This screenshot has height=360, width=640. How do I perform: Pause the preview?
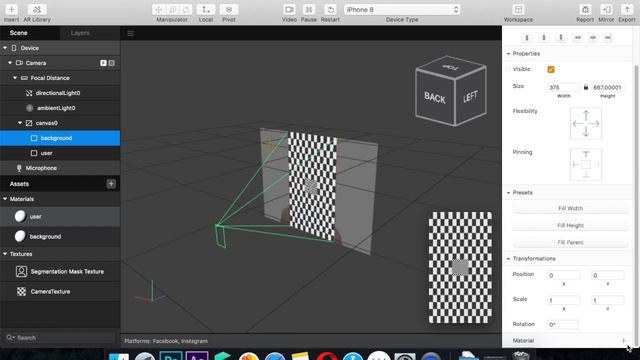click(x=309, y=9)
